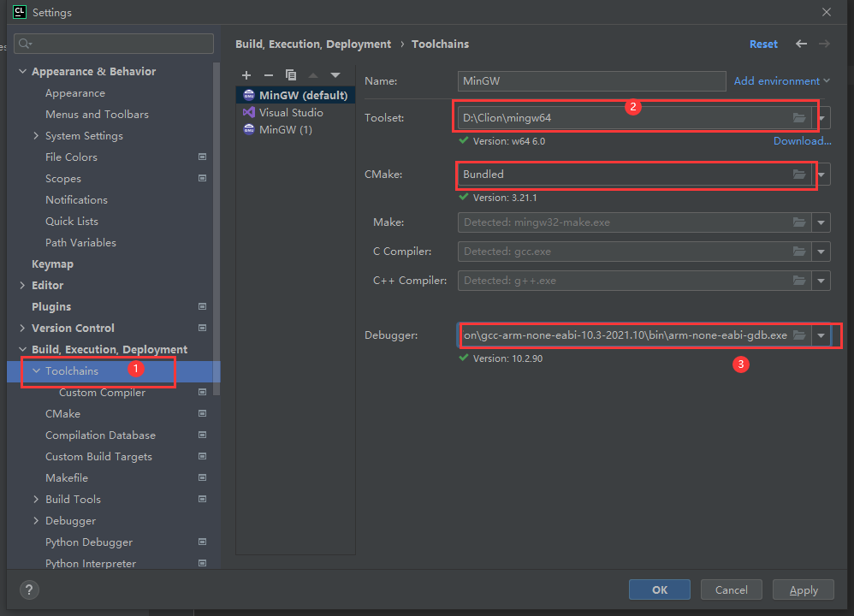Move toolchain up with arrow icon
The width and height of the screenshot is (854, 616).
(313, 75)
